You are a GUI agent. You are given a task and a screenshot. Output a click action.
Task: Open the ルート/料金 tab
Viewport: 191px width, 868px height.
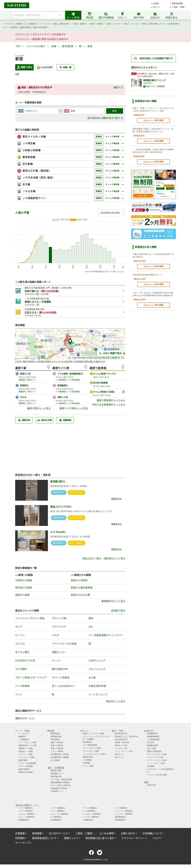[x=73, y=15]
